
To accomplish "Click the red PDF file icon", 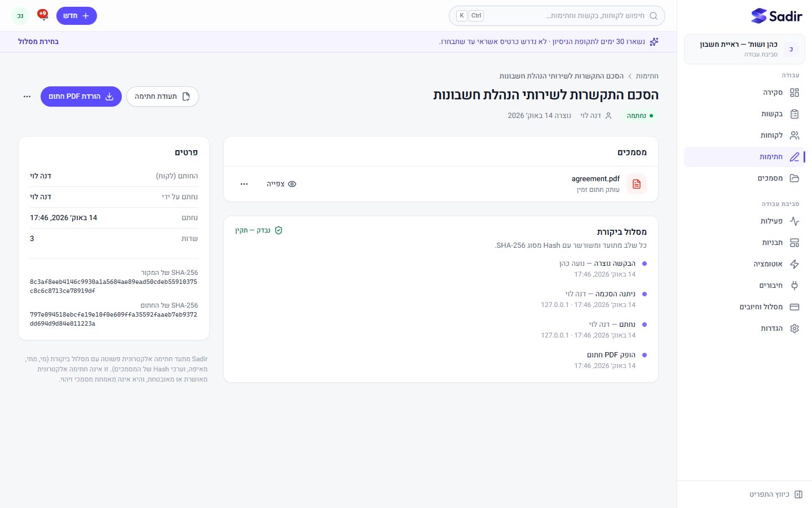I will tap(637, 184).
